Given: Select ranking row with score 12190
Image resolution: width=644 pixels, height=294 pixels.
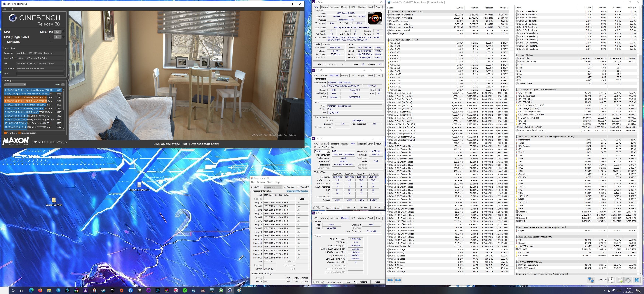Looking at the screenshot, I should coord(33,97).
